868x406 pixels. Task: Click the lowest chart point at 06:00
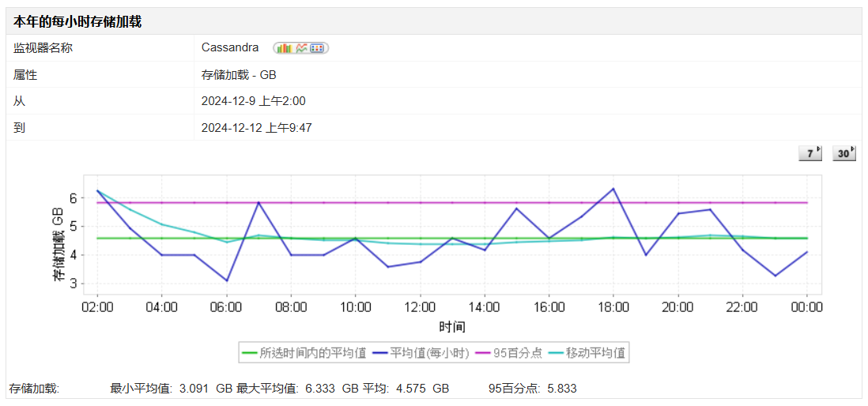point(227,280)
